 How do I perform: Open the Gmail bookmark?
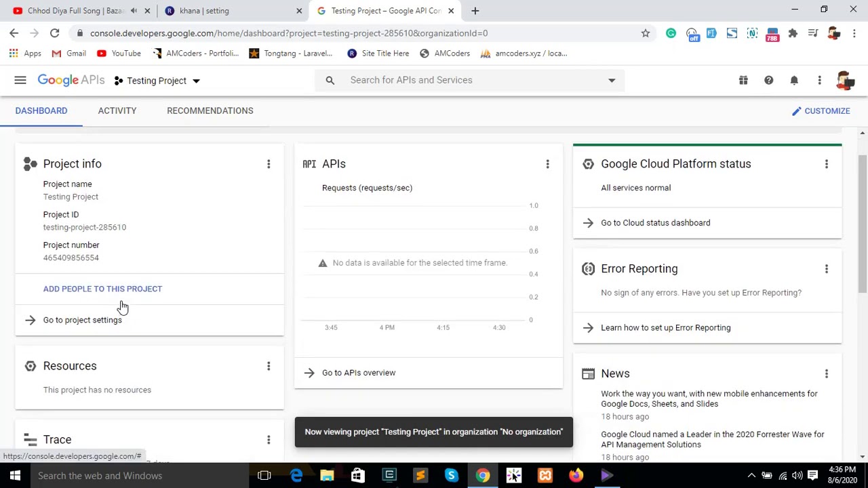(x=68, y=54)
